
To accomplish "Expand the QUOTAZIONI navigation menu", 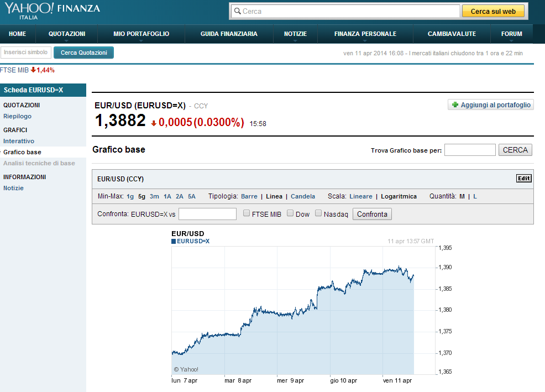I will coord(67,34).
